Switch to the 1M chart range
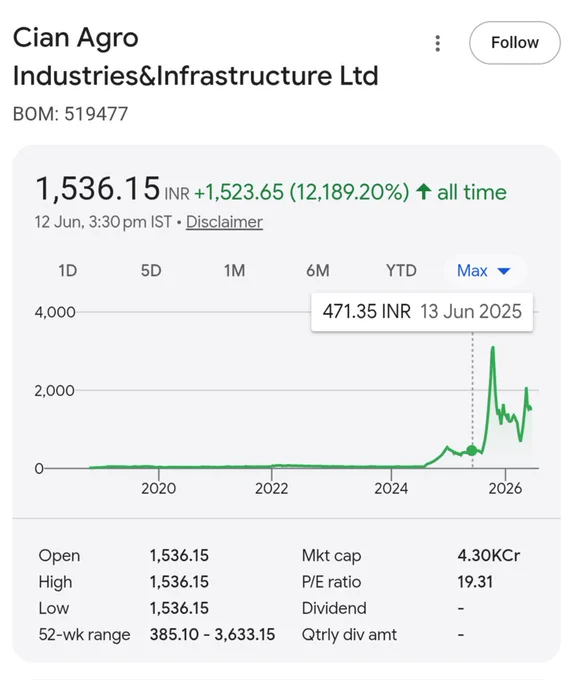This screenshot has width=583, height=680. (x=234, y=271)
